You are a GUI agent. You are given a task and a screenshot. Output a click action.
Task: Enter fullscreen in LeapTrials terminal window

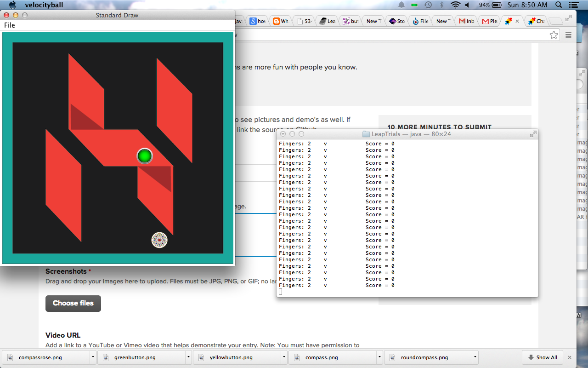(533, 134)
